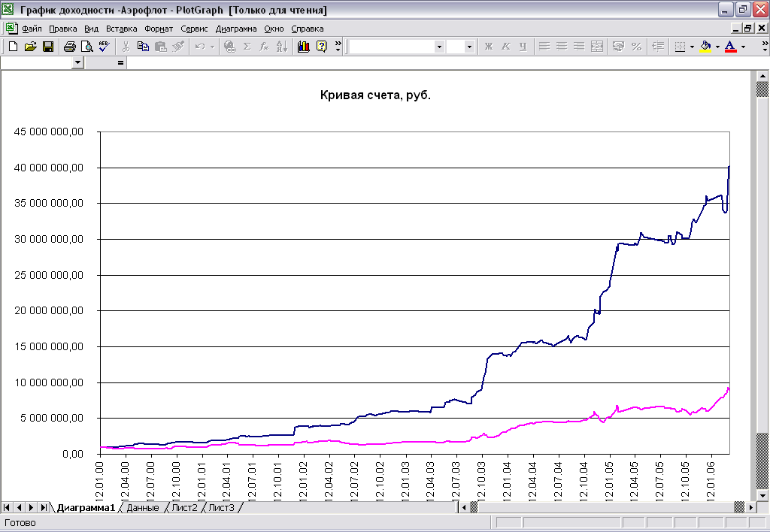This screenshot has width=770, height=532.
Task: Create a new workbook
Action: tap(14, 47)
